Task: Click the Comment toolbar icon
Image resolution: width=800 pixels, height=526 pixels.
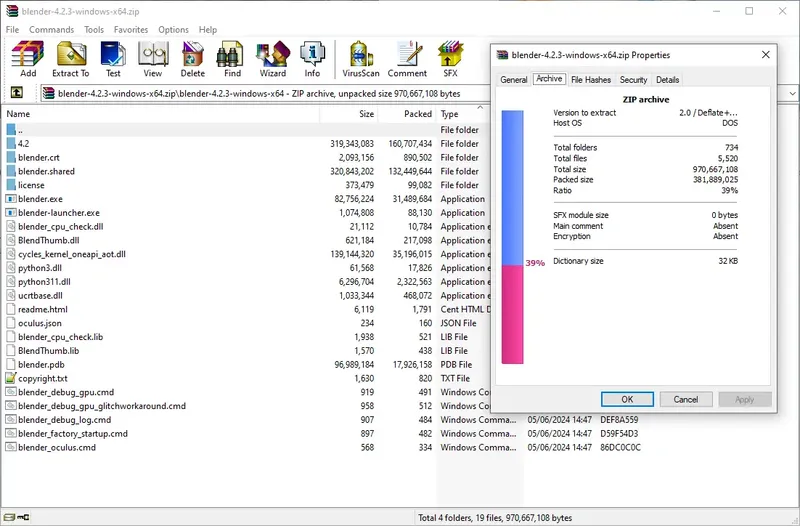Action: click(408, 54)
